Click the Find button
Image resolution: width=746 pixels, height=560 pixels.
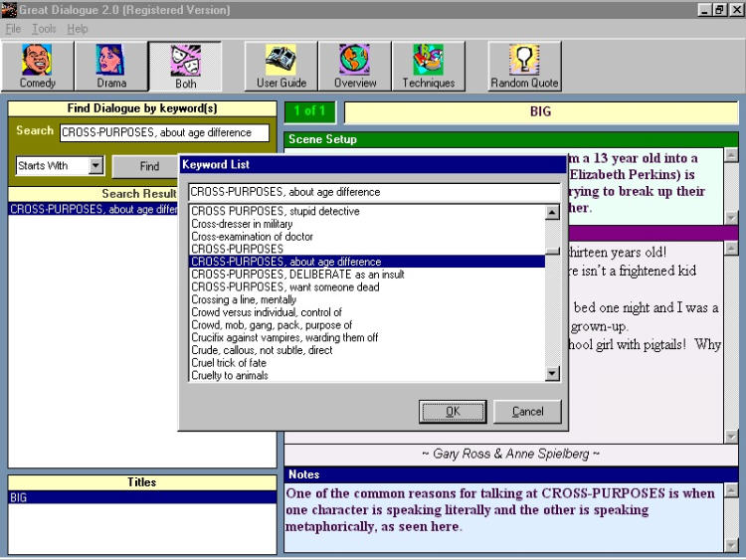[x=148, y=166]
